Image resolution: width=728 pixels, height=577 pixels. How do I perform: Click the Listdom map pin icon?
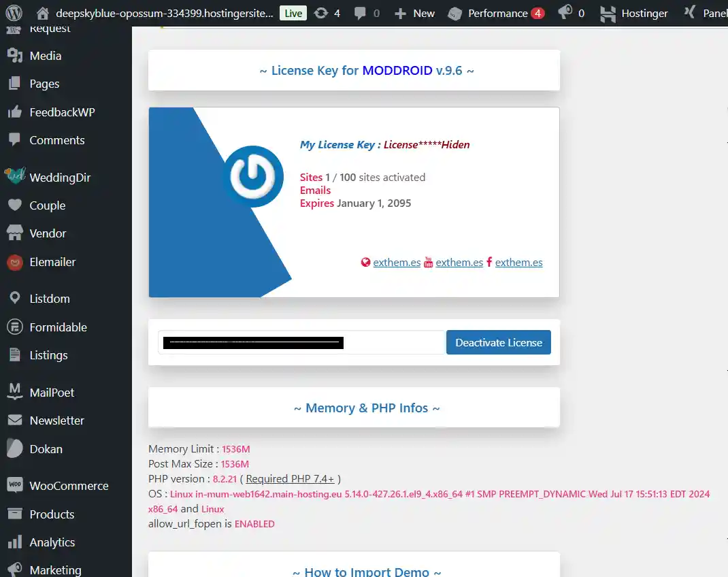(15, 298)
